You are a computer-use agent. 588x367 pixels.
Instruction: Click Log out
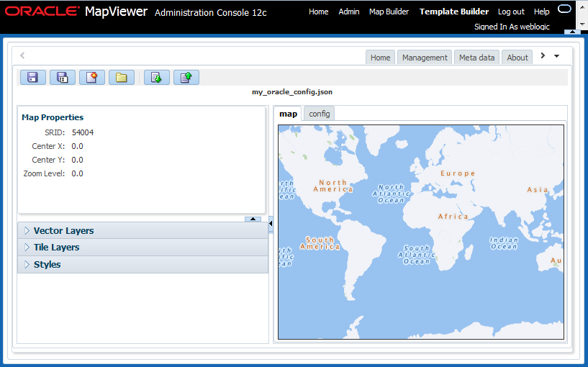(x=511, y=12)
